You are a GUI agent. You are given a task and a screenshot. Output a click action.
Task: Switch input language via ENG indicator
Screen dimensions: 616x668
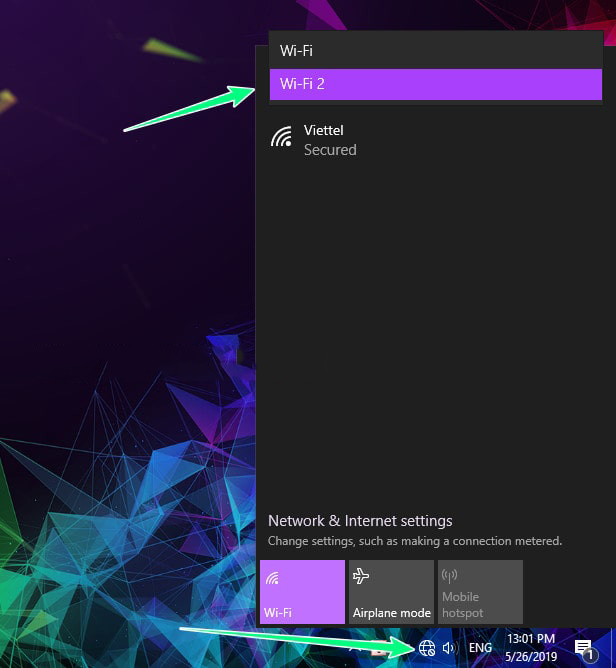pyautogui.click(x=480, y=648)
